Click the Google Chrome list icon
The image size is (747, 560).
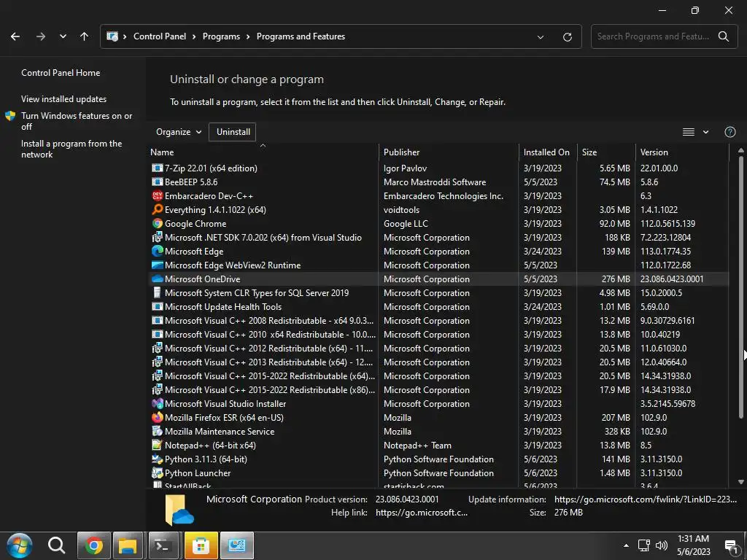157,223
